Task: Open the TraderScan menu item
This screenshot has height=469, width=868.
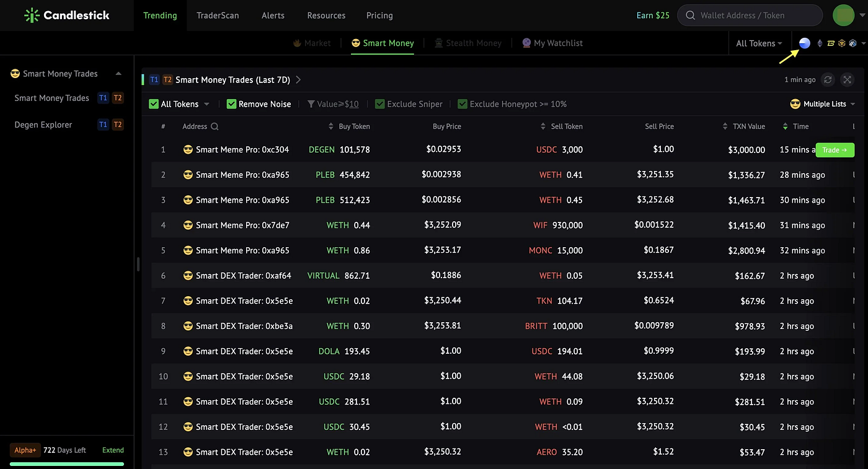Action: pos(218,15)
